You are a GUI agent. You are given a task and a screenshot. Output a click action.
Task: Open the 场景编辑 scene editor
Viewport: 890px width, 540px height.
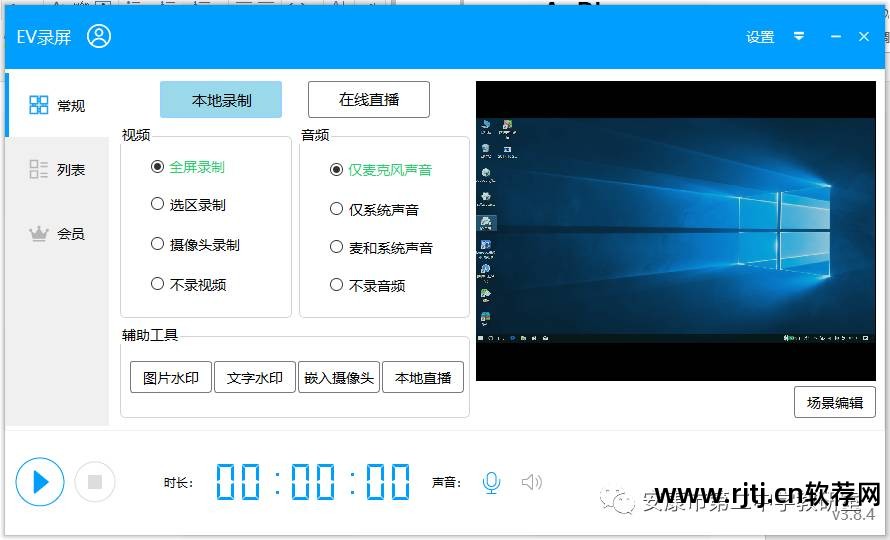[834, 403]
